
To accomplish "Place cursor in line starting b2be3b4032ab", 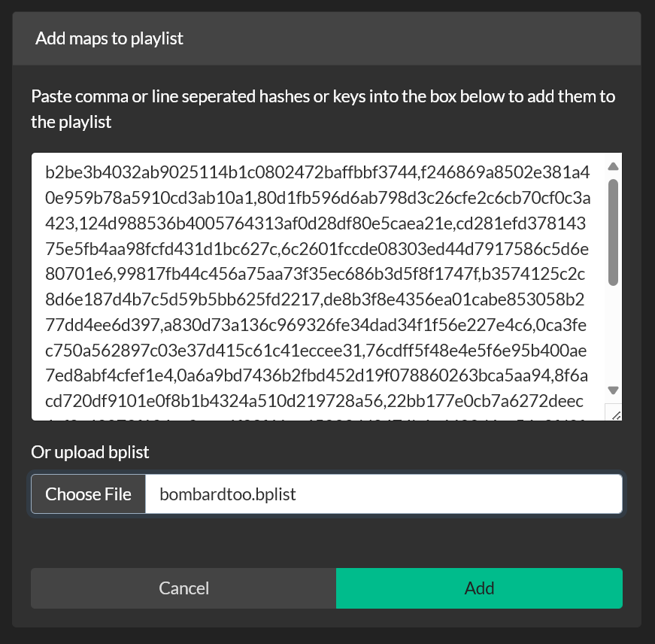I will click(316, 173).
